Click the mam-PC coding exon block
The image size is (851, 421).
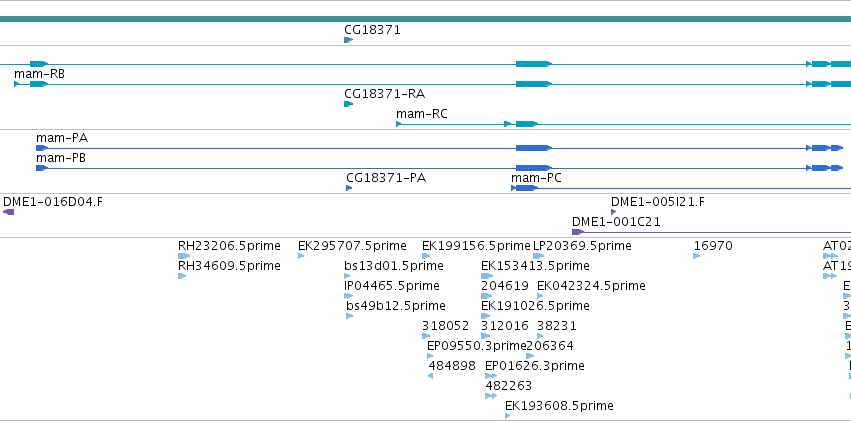pos(526,188)
